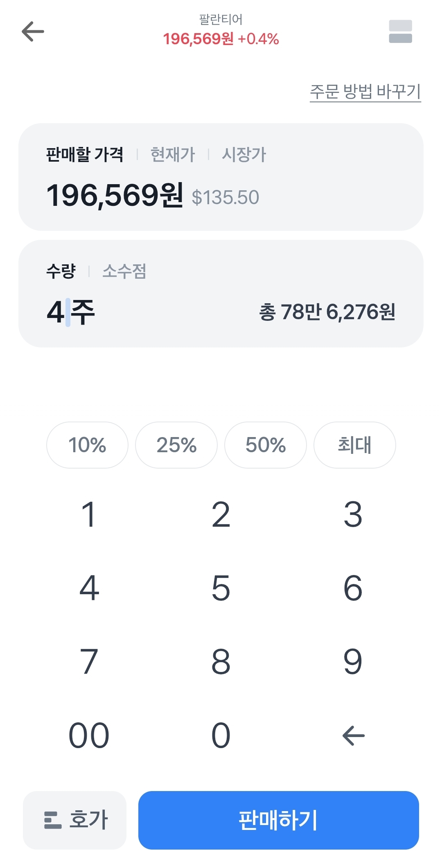This screenshot has width=442, height=868.
Task: Select the 최대 maximum quantity preset
Action: [354, 445]
